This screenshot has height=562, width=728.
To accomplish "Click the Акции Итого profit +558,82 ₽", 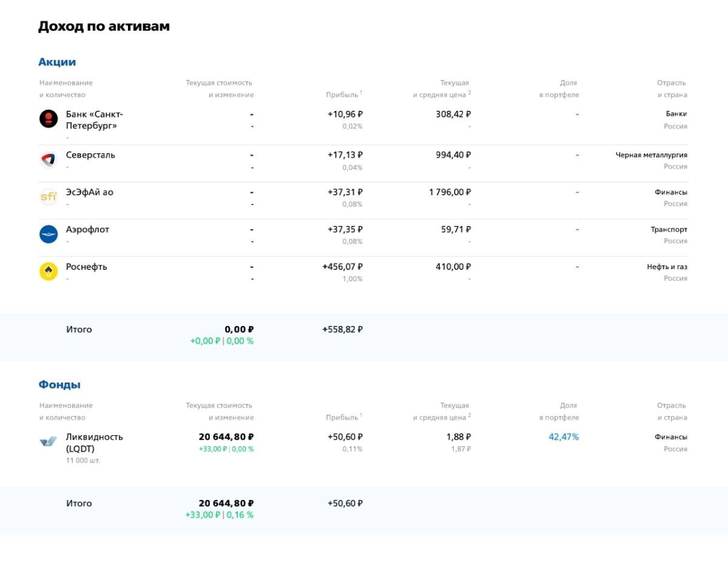I will pyautogui.click(x=342, y=330).
